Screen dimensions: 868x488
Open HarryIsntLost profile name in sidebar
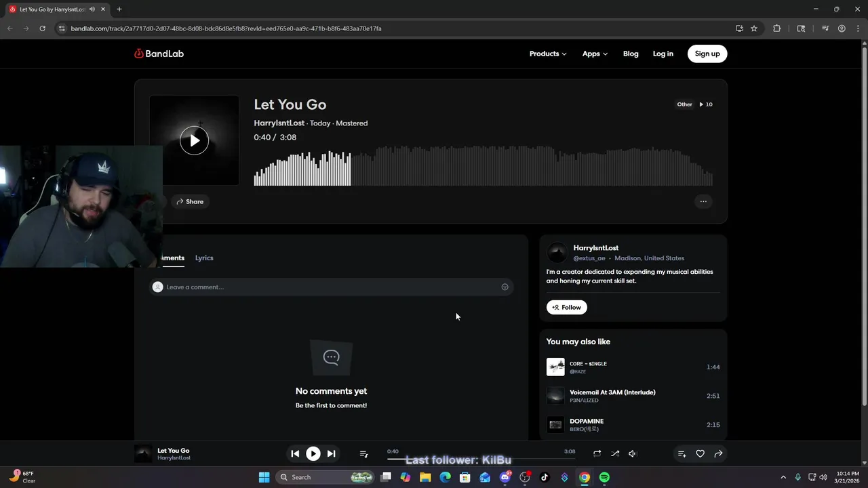click(596, 248)
